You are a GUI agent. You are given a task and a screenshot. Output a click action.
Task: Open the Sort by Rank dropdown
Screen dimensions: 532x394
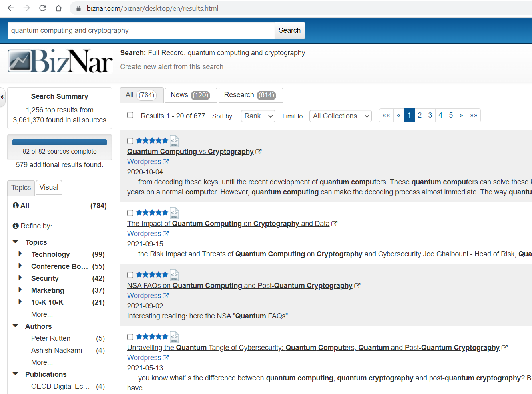[x=258, y=116]
